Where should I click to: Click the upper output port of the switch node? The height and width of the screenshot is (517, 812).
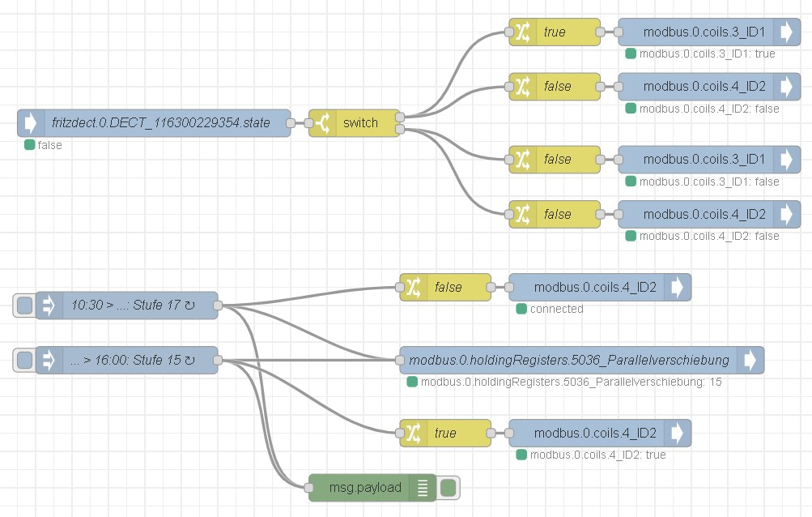tap(400, 117)
